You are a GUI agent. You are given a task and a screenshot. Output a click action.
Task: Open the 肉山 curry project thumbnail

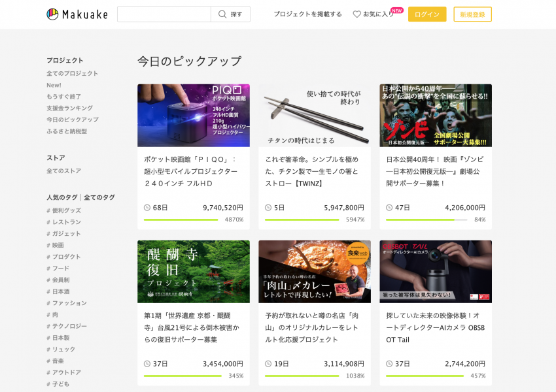pos(314,271)
